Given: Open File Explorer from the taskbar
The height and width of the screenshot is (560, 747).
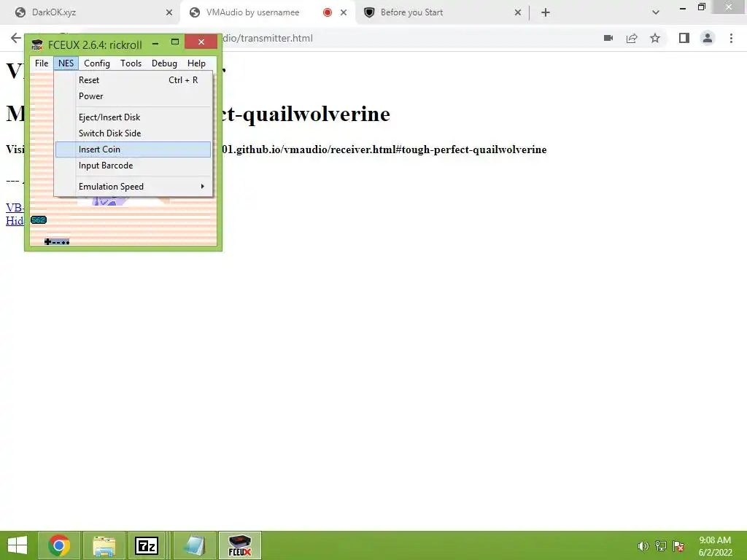Looking at the screenshot, I should point(104,545).
